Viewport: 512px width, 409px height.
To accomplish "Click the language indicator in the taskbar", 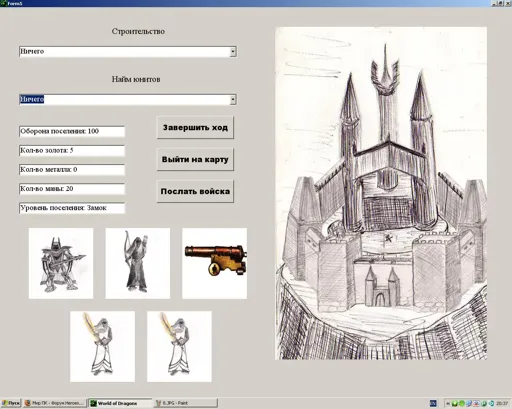I will [433, 403].
